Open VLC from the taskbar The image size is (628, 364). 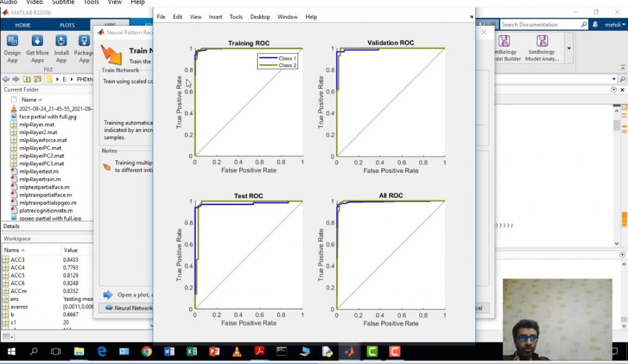(x=237, y=352)
